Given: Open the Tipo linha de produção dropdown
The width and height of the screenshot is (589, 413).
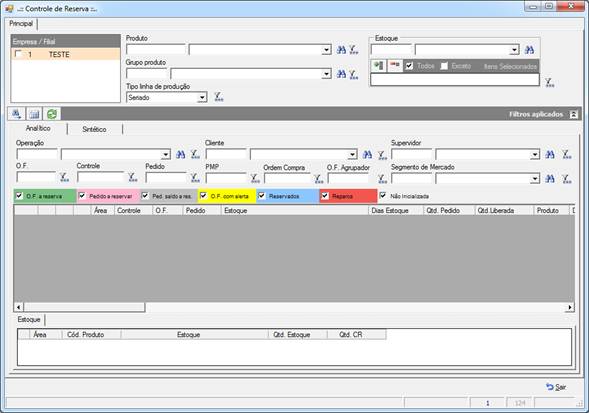Looking at the screenshot, I should point(202,98).
